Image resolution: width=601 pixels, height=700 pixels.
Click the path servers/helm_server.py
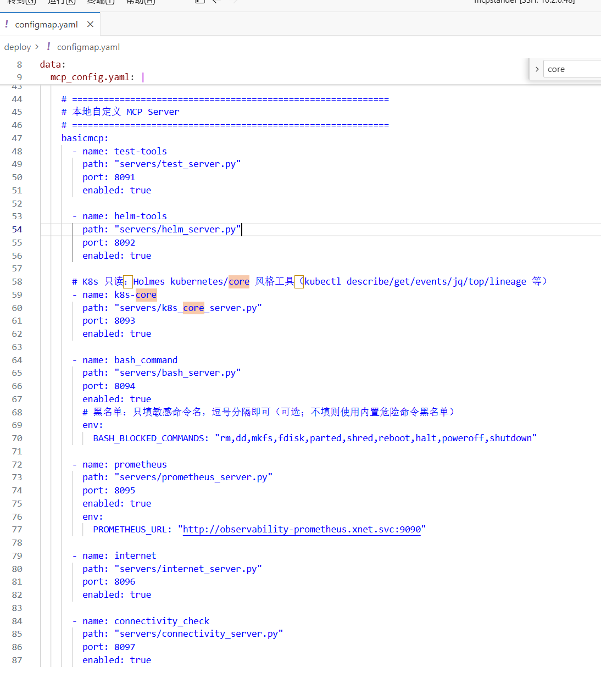tap(177, 229)
